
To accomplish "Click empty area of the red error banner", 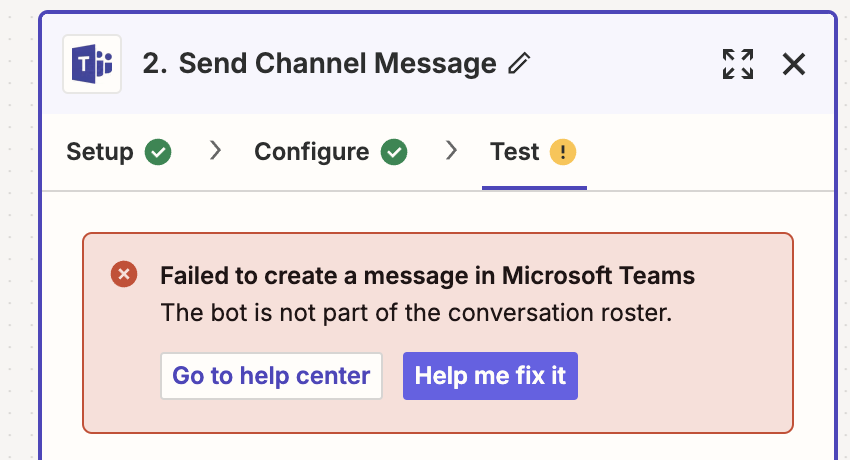I will point(690,380).
